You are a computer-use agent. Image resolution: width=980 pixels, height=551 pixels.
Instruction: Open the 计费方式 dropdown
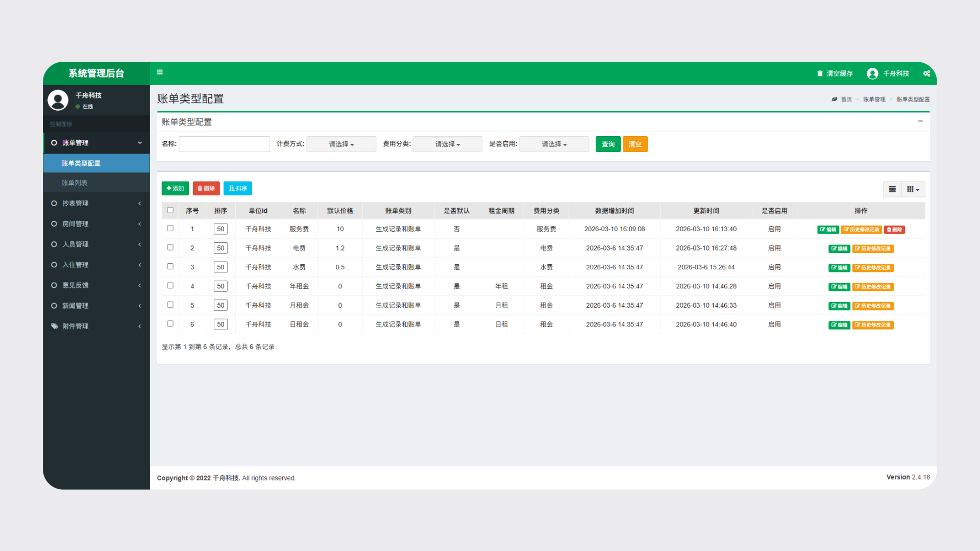pyautogui.click(x=341, y=144)
